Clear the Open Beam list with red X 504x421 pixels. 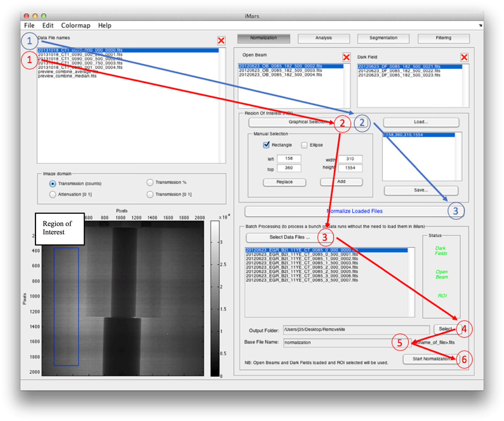click(346, 57)
